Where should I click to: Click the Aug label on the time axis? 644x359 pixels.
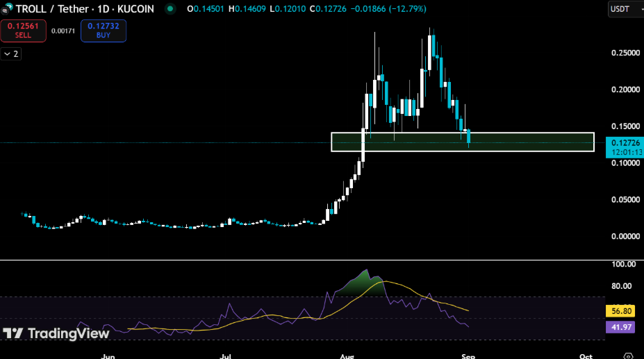pyautogui.click(x=347, y=355)
